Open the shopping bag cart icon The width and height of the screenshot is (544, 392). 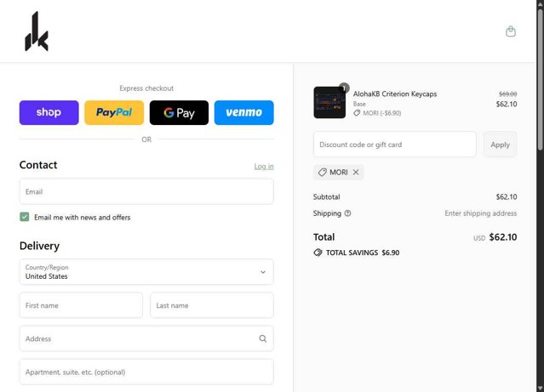point(510,31)
